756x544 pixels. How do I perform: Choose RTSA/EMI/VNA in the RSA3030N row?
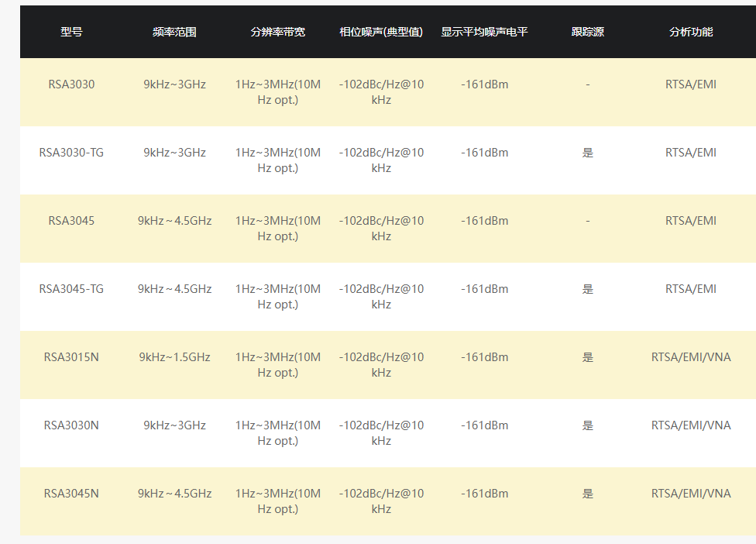[691, 425]
